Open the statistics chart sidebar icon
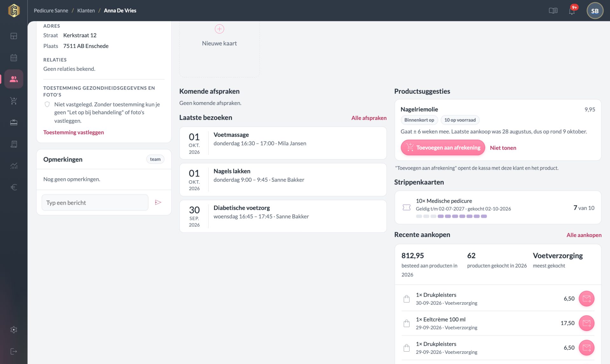The width and height of the screenshot is (610, 364). [14, 166]
